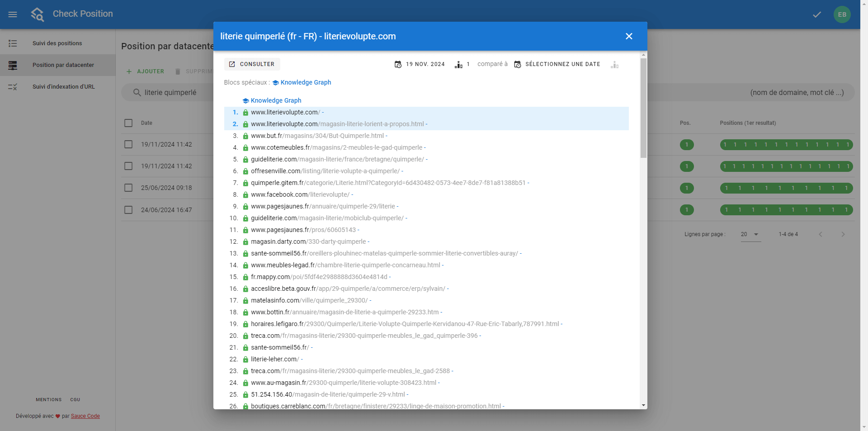The width and height of the screenshot is (868, 431).
Task: Open magasin.darty.com result at rank 12
Action: [308, 242]
